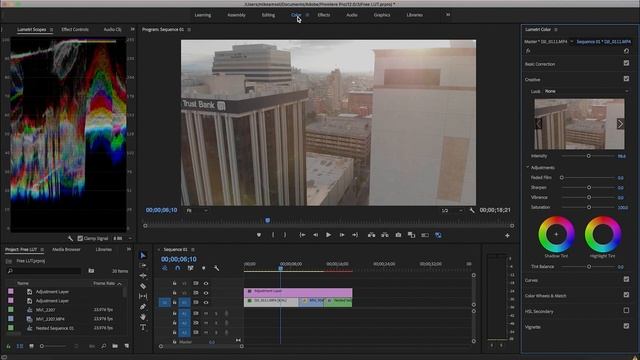This screenshot has height=360, width=640.
Task: Open program monitor settings wrench
Action: pos(472,210)
